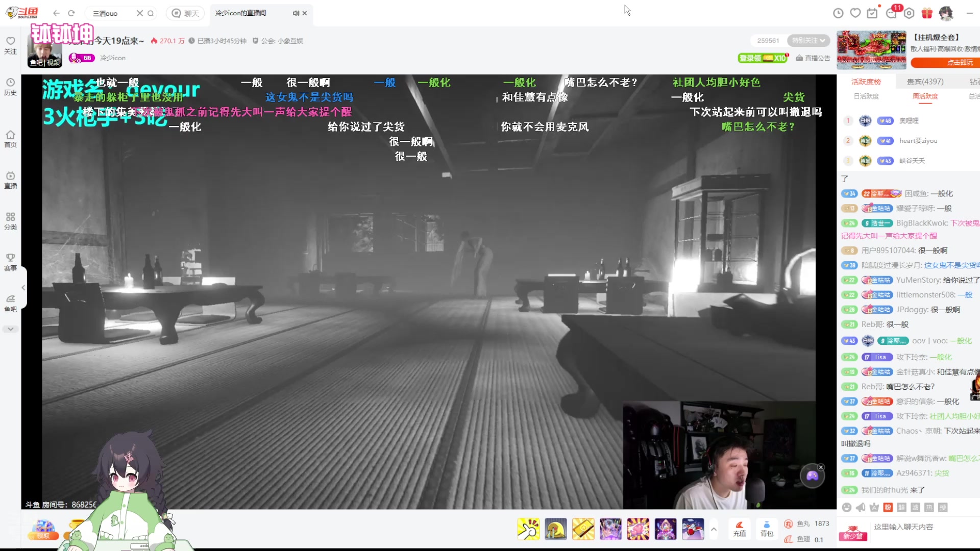This screenshot has width=980, height=551.
Task: Toggle the 粉 fan badge button
Action: (888, 508)
